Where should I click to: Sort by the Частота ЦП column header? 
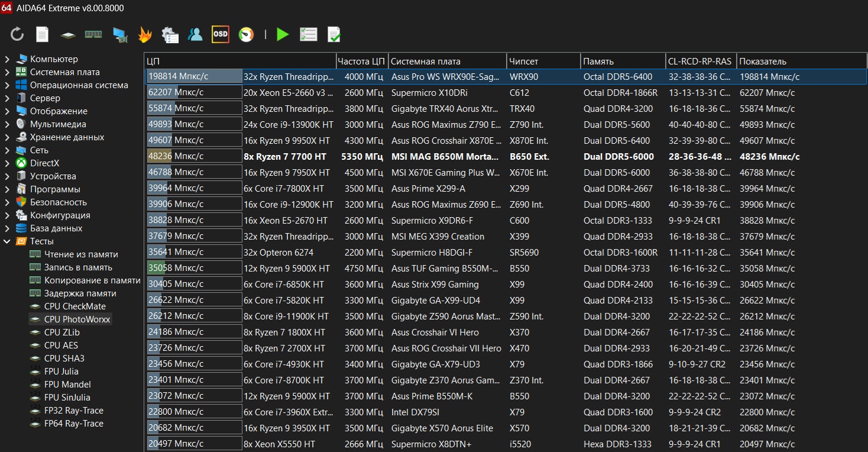pyautogui.click(x=362, y=62)
